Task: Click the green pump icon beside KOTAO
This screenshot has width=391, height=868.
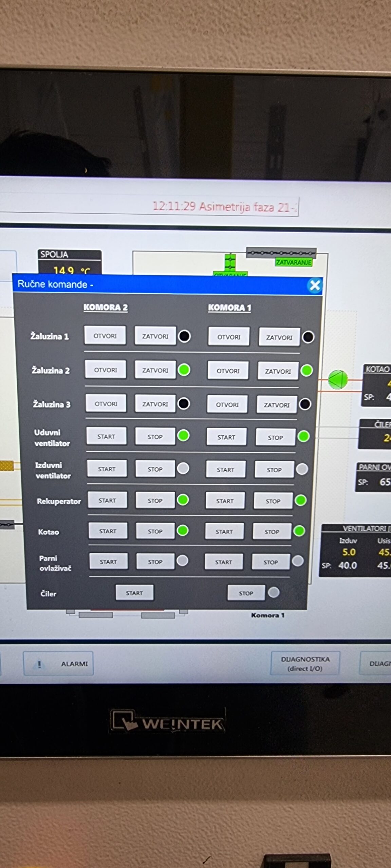Action: (x=338, y=379)
